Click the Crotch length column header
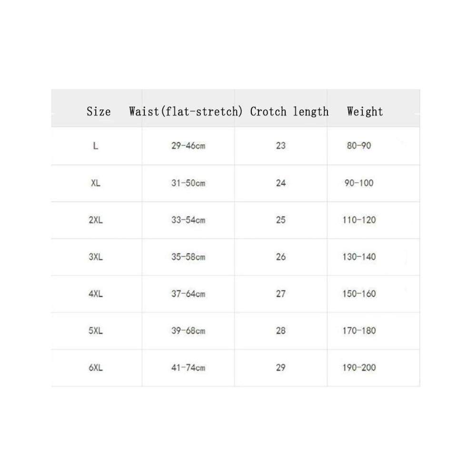 coord(289,111)
